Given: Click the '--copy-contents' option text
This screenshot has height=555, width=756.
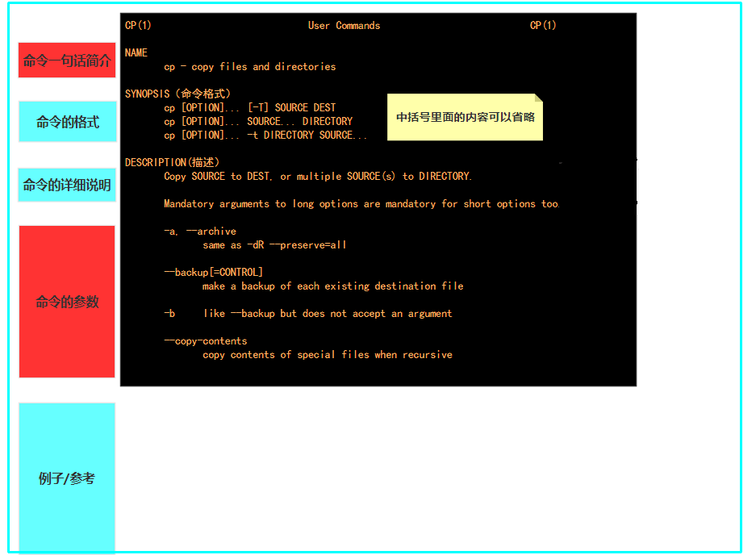Looking at the screenshot, I should point(206,340).
